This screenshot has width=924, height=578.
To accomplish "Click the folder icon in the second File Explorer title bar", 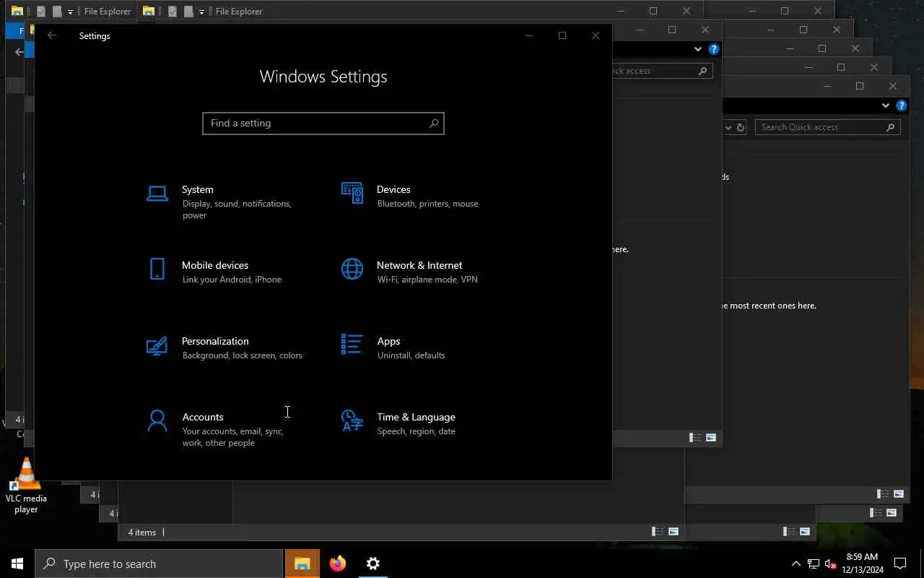I will tap(148, 11).
